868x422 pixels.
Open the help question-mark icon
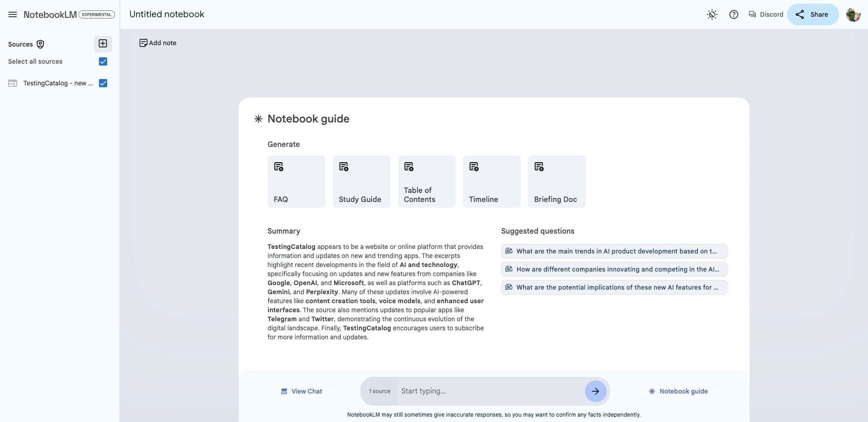(x=734, y=14)
